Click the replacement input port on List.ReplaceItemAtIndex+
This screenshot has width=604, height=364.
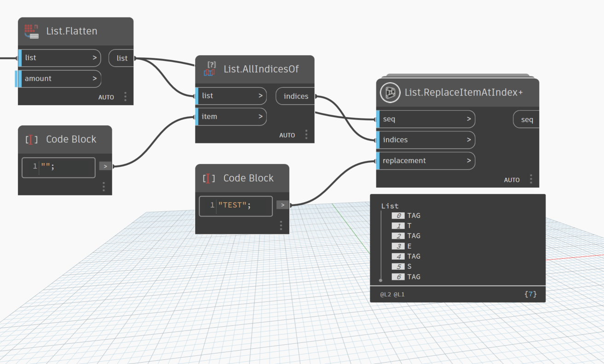coord(425,160)
